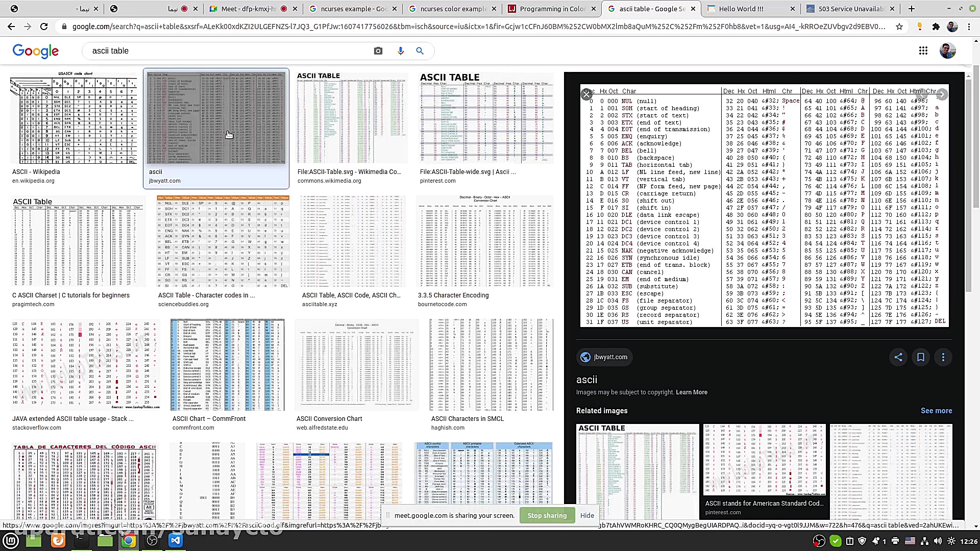Image resolution: width=980 pixels, height=551 pixels.
Task: Bookmark this page with the star icon
Action: tap(899, 27)
